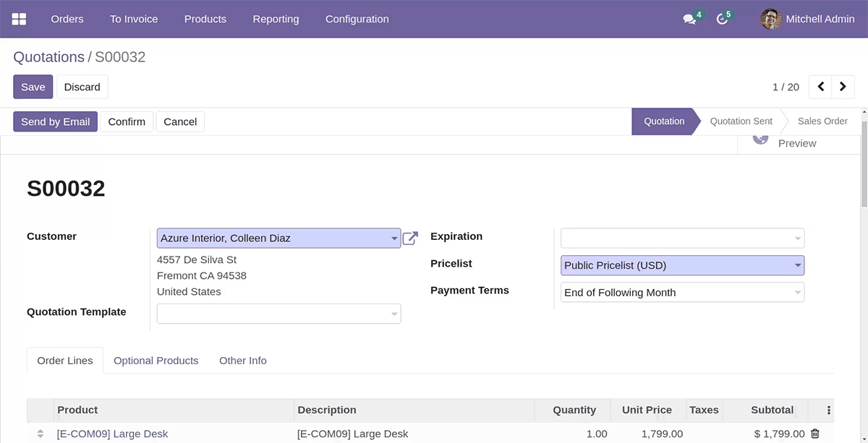Open the activities clock icon
Screen dimensions: 868x443
pyautogui.click(x=722, y=20)
